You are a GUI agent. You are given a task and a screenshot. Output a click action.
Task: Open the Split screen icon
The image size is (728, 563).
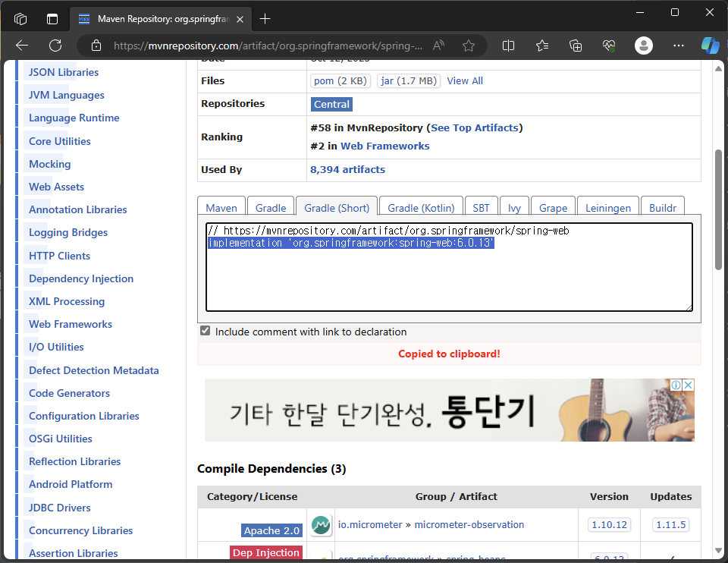508,46
